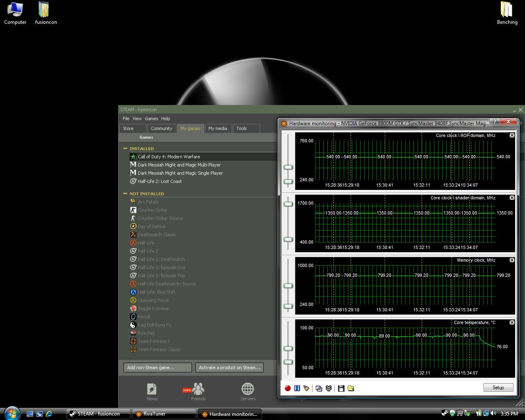Clear monitoring history with the broom icon
The width and height of the screenshot is (525, 420).
point(306,388)
